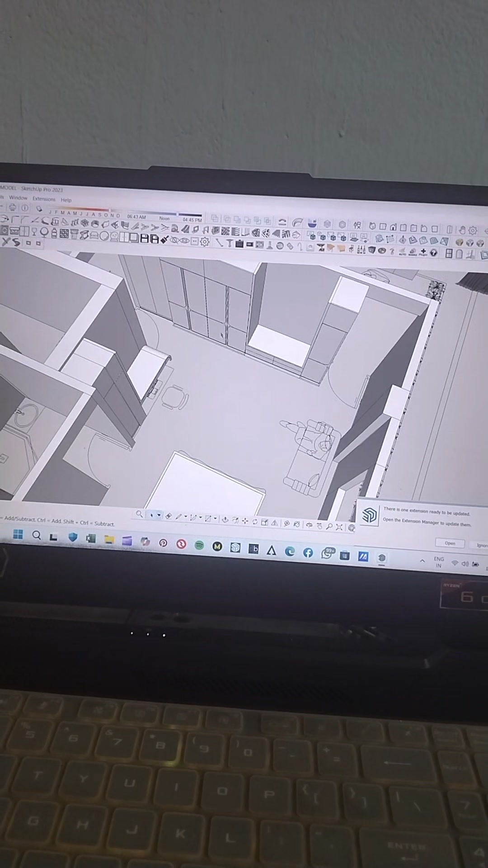
Task: Click the wine bottles icon
Action: [x=361, y=249]
